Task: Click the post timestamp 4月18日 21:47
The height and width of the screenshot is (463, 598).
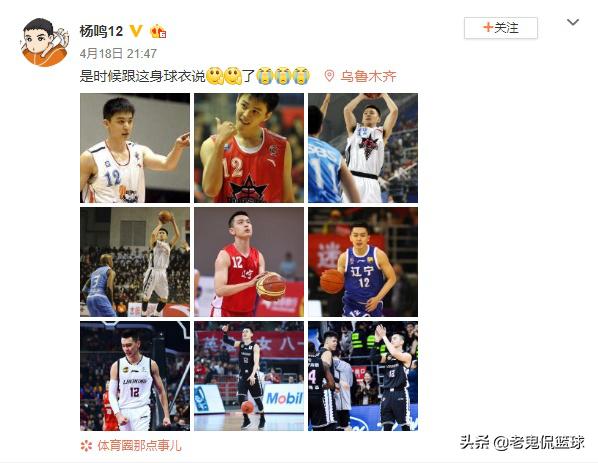Action: tap(118, 53)
